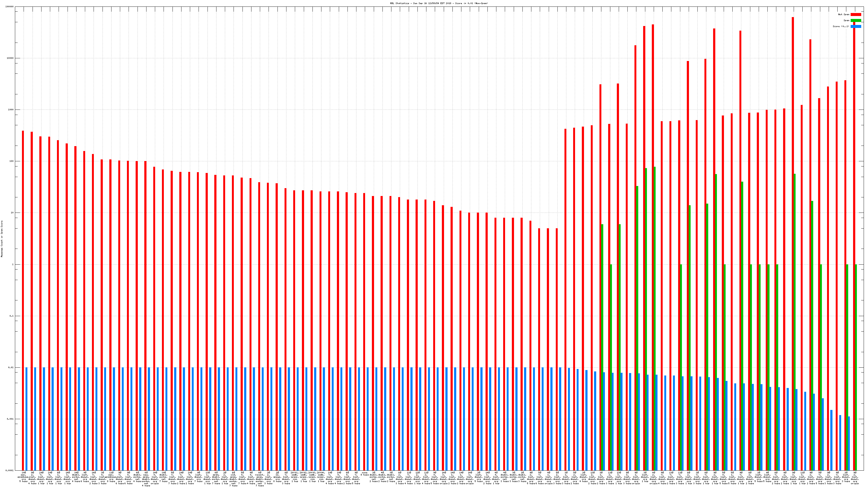
Task: Click the 1000 y-axis tick label
Action: pyautogui.click(x=11, y=110)
